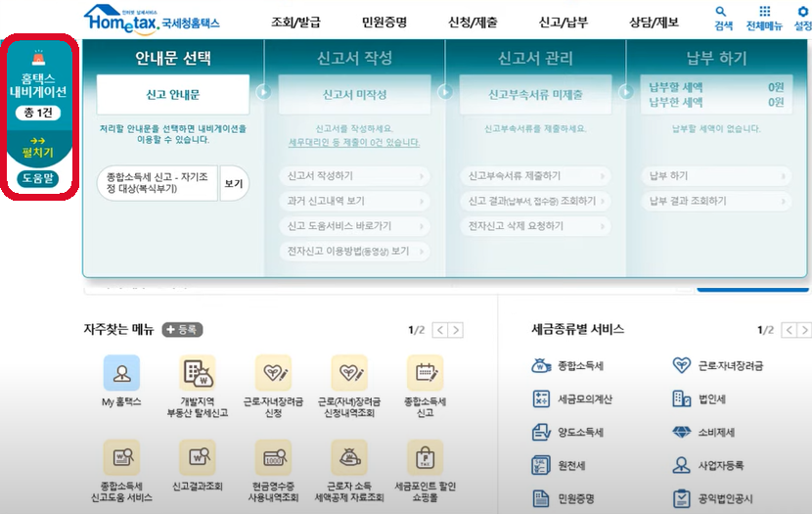812x514 pixels.
Task: Click the Hometax 국세청홈택스 logo
Action: coord(152,20)
